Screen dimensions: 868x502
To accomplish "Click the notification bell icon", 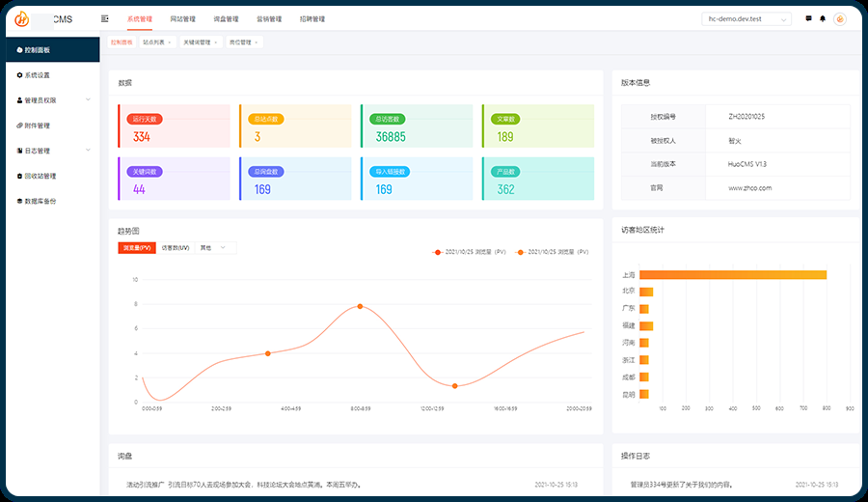I will 823,18.
